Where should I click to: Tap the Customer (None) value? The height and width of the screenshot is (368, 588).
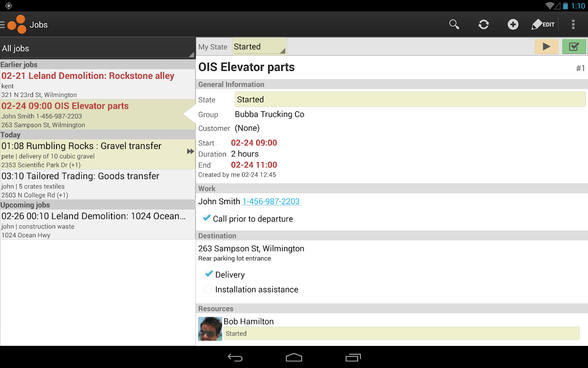point(247,128)
